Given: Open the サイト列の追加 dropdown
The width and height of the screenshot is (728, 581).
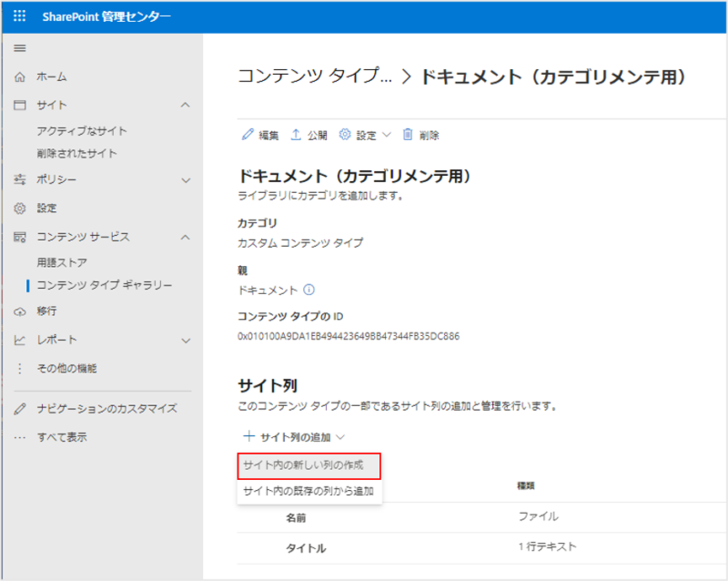Looking at the screenshot, I should (295, 437).
